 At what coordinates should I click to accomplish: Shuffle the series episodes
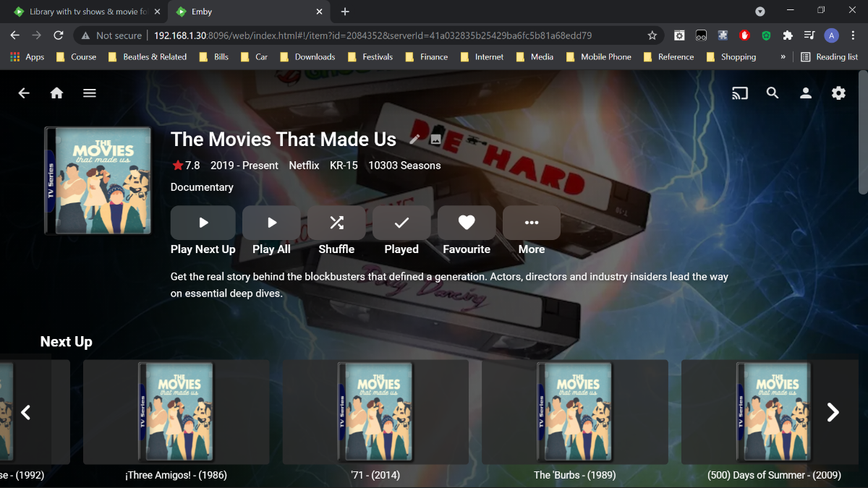pos(336,223)
